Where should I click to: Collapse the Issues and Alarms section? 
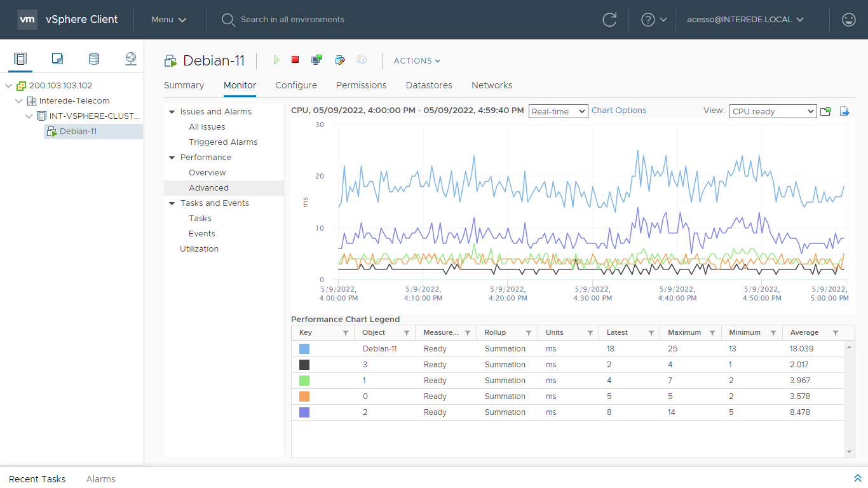pos(172,112)
